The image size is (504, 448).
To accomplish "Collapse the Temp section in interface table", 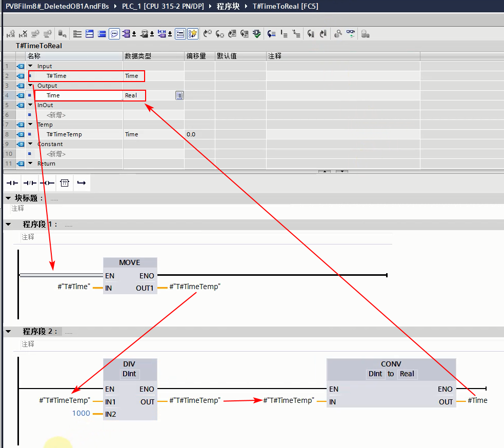I will click(30, 125).
